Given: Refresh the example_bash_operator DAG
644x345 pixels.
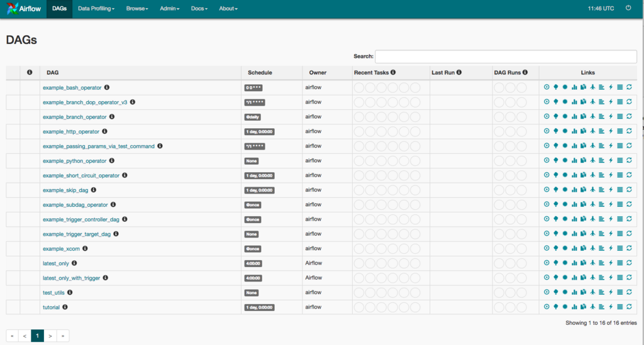Looking at the screenshot, I should pos(629,87).
